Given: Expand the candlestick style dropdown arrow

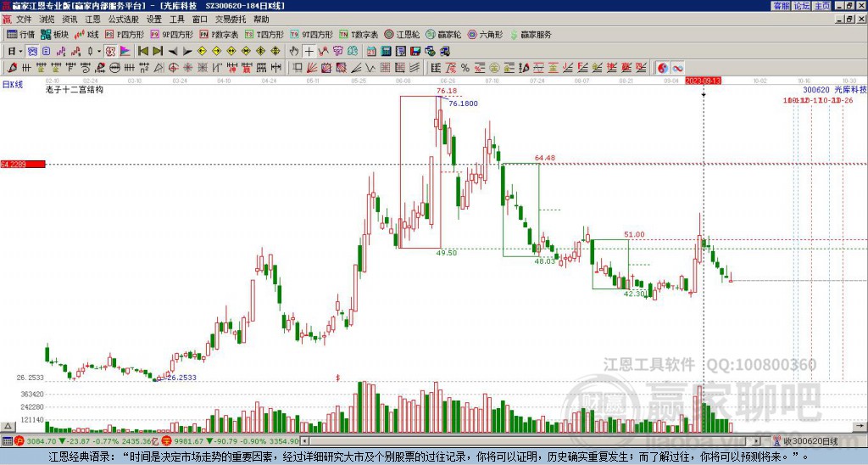Looking at the screenshot, I should pos(99,52).
